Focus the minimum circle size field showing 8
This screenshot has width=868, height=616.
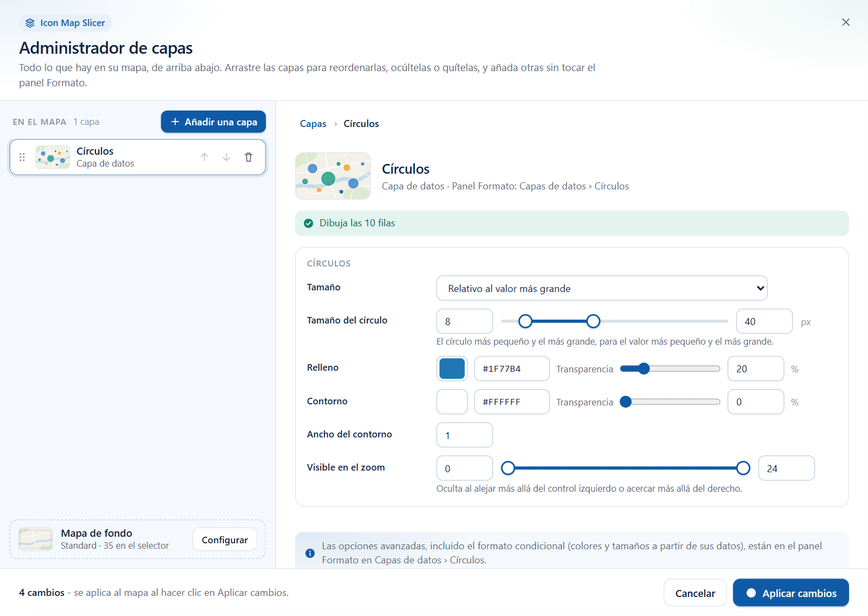(464, 321)
